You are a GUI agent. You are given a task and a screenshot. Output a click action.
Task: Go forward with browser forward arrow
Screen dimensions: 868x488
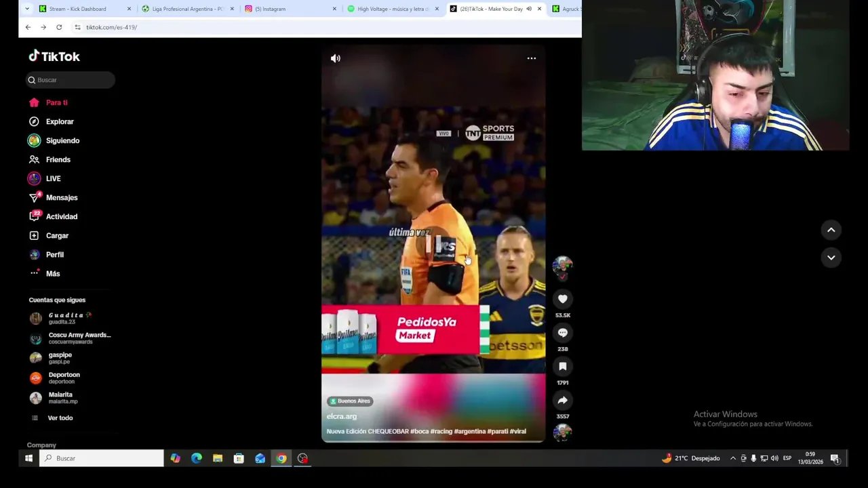click(43, 27)
